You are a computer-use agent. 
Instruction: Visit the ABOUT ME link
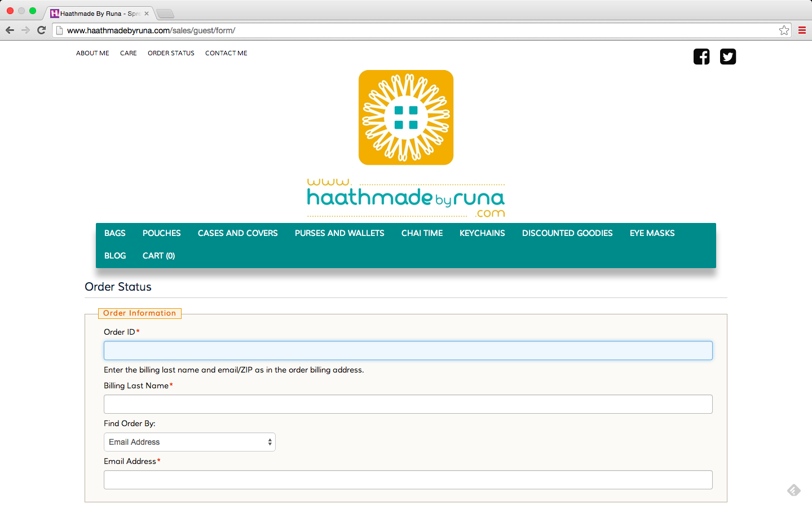pyautogui.click(x=92, y=53)
